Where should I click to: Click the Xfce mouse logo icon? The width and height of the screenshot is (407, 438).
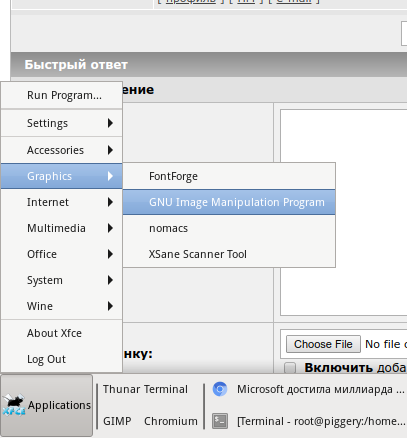14,405
